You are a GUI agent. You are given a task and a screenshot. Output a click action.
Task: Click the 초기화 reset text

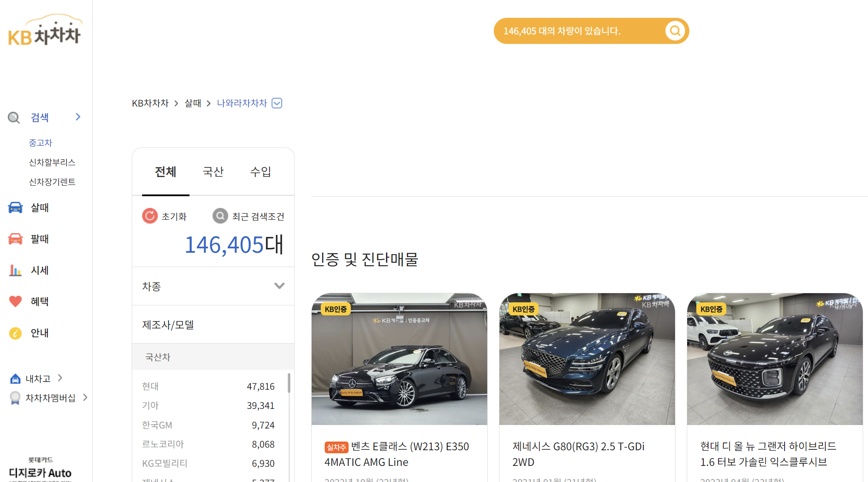(x=174, y=216)
